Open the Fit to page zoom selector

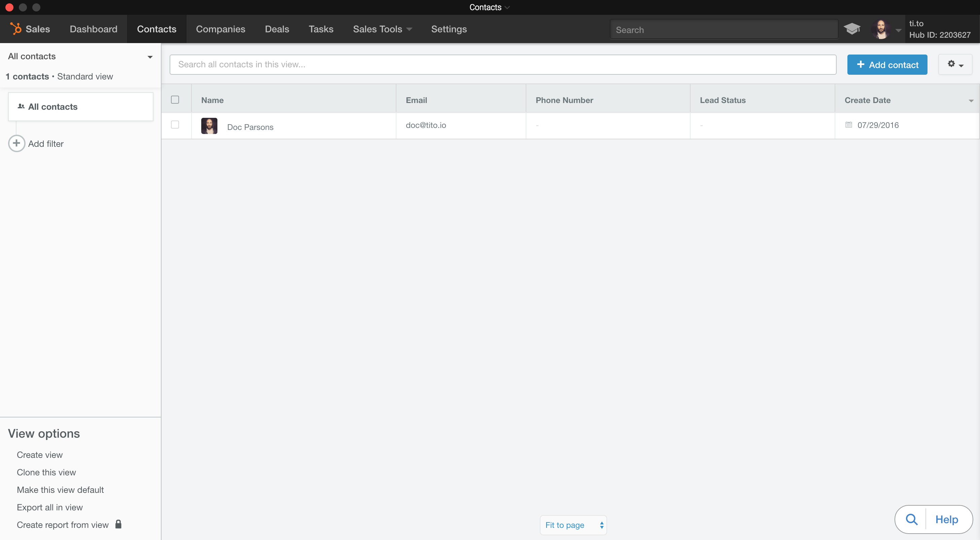point(573,525)
